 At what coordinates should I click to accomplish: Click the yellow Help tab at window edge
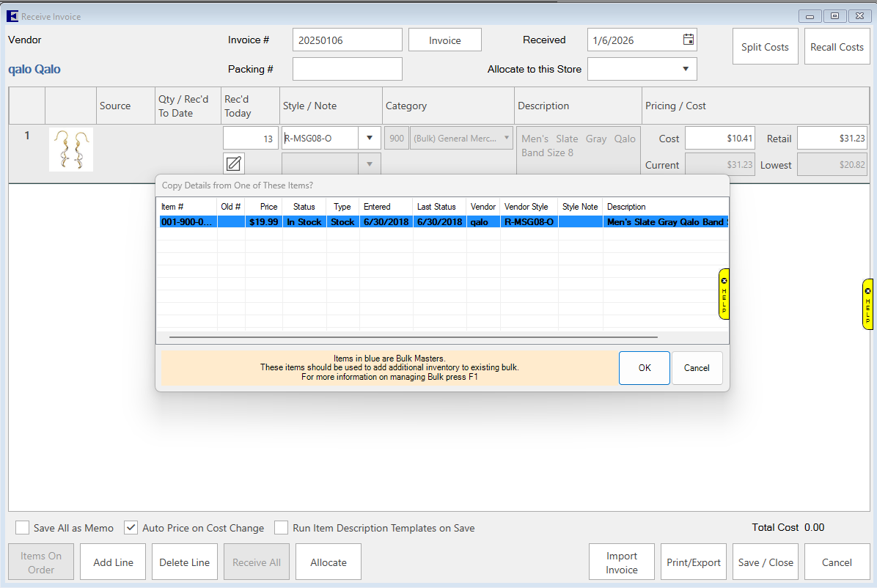[868, 303]
